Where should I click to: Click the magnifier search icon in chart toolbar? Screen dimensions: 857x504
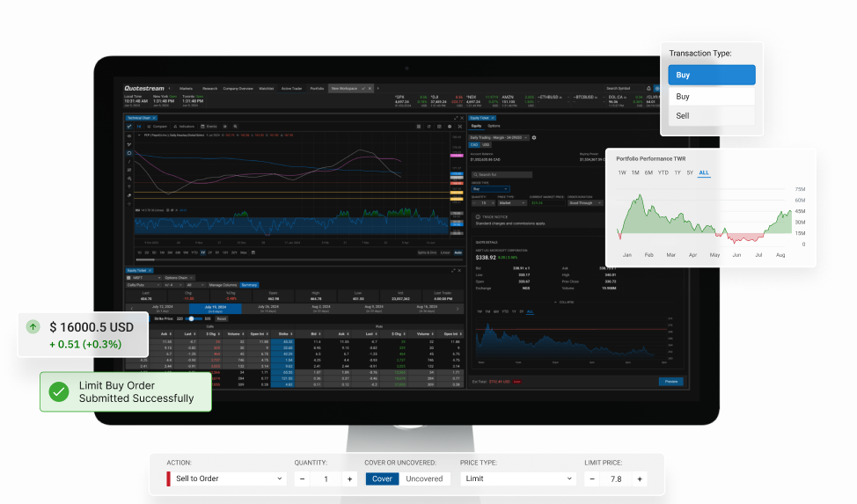(x=235, y=127)
